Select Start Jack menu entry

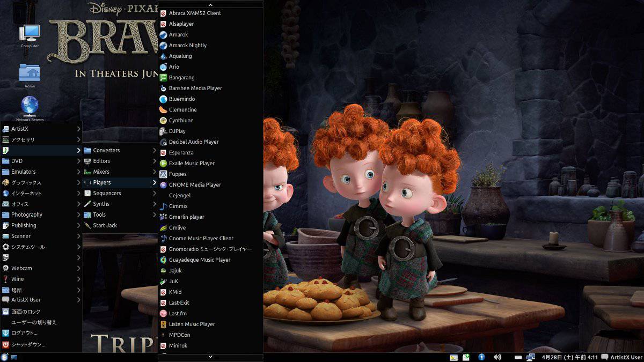(120, 225)
